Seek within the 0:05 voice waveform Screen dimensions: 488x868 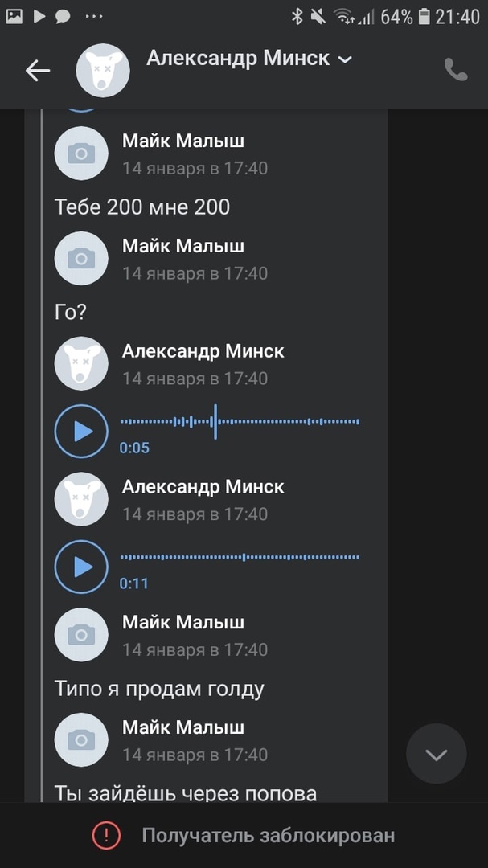240,421
